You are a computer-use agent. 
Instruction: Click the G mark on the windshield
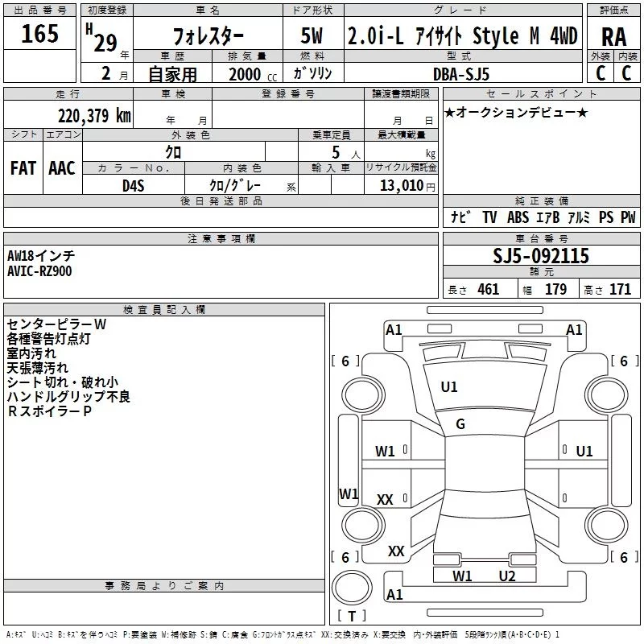(460, 424)
